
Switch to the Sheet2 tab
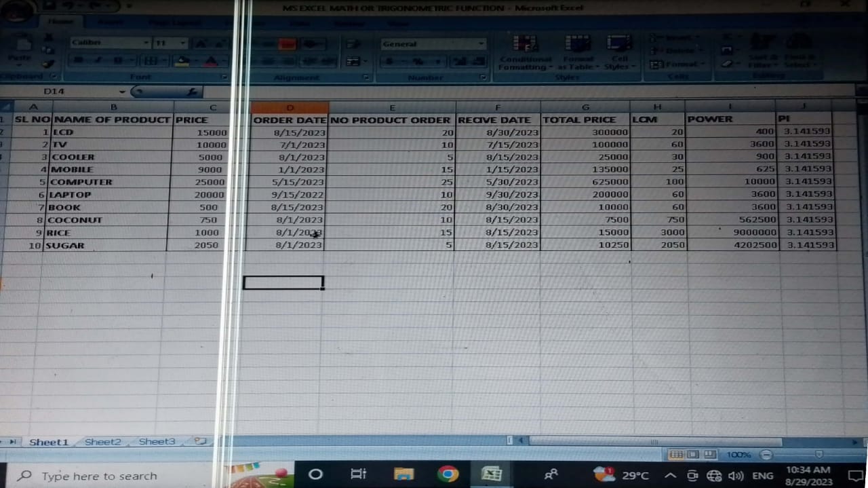pos(102,442)
